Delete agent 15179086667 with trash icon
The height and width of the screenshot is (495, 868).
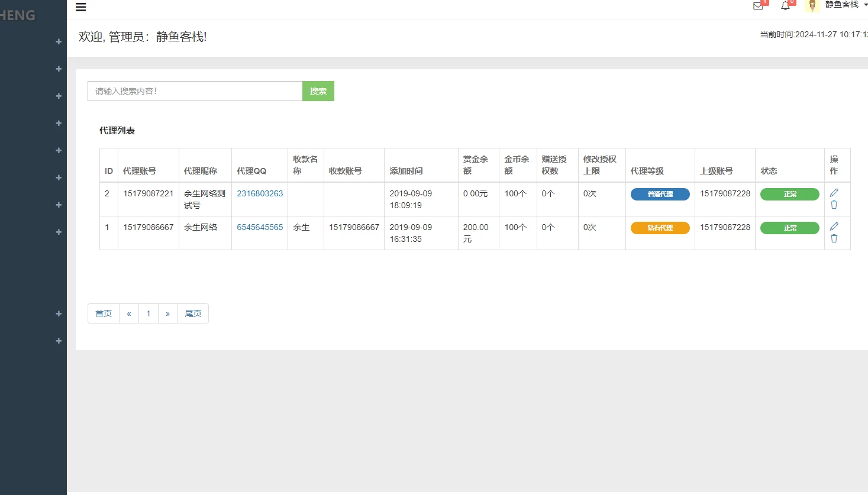[x=834, y=238]
